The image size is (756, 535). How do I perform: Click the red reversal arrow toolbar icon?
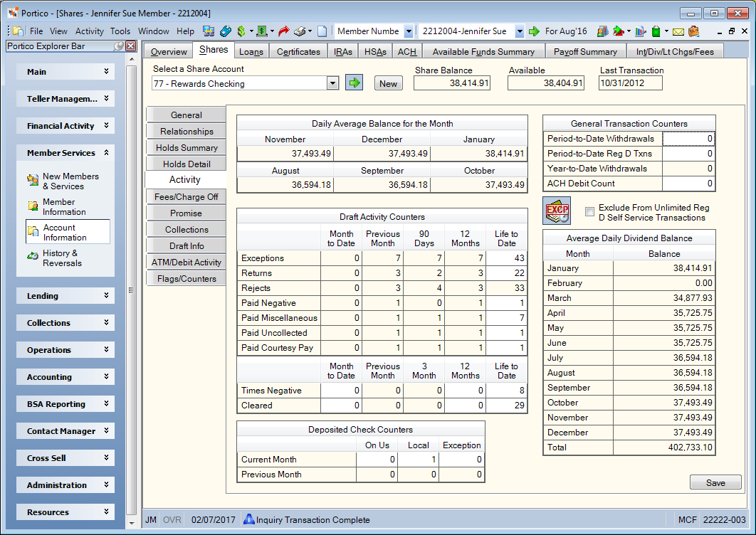click(284, 31)
